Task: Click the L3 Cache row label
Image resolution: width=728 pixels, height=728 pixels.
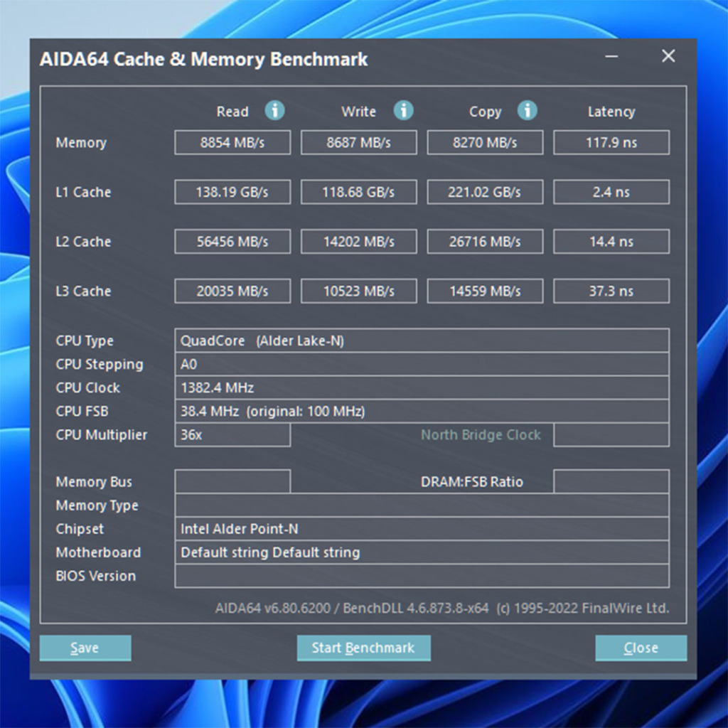Action: [x=84, y=291]
